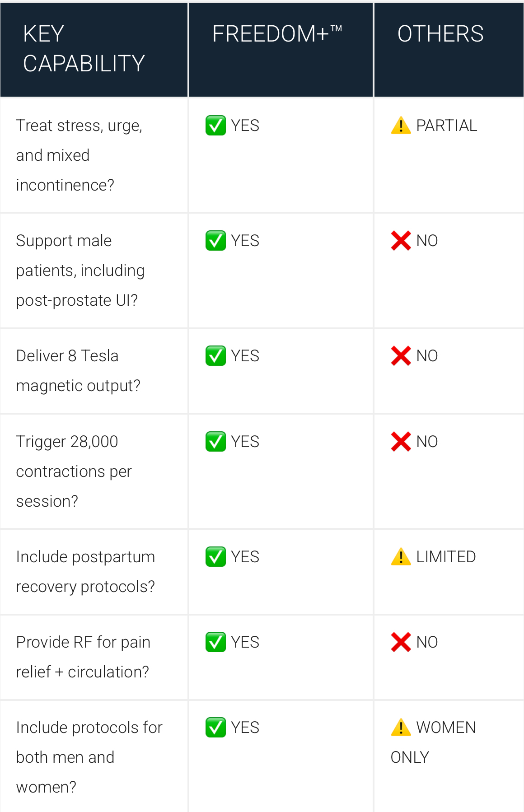The image size is (524, 812).
Task: Click the green checkmark in the incontinence row
Action: coord(215,126)
